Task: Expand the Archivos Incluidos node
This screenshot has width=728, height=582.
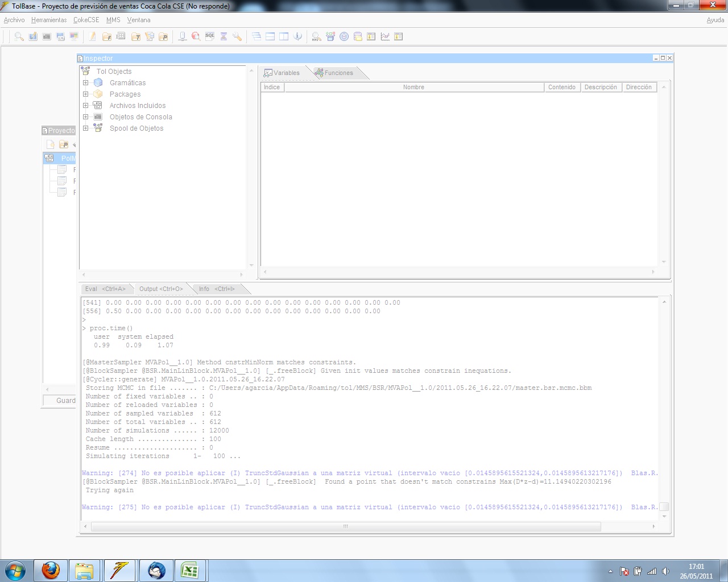Action: coord(85,106)
